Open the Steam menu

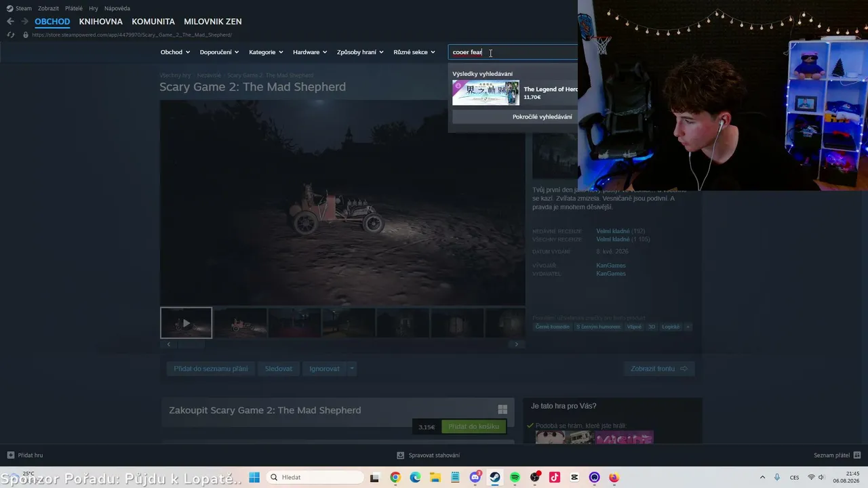19,8
